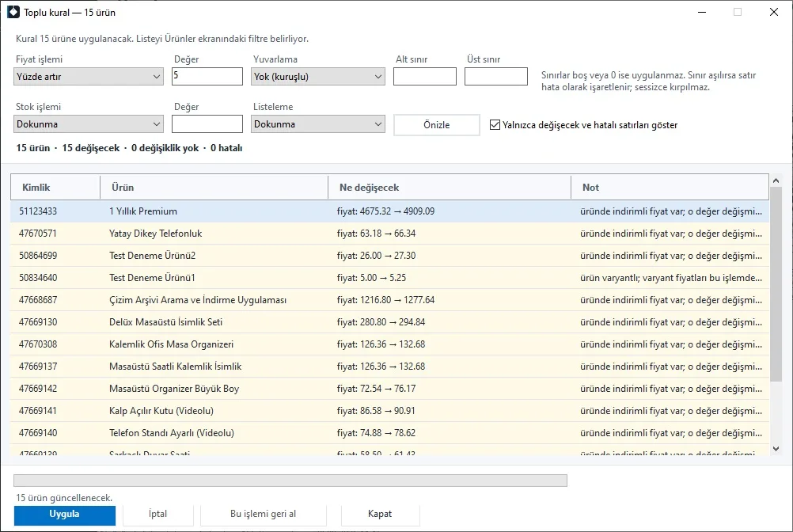Click the Not column header

pyautogui.click(x=670, y=188)
